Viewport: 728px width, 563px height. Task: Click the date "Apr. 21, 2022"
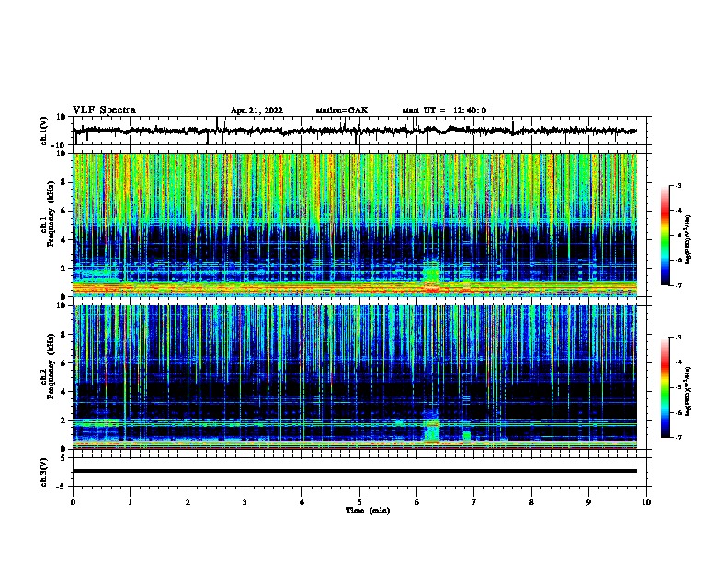point(256,110)
